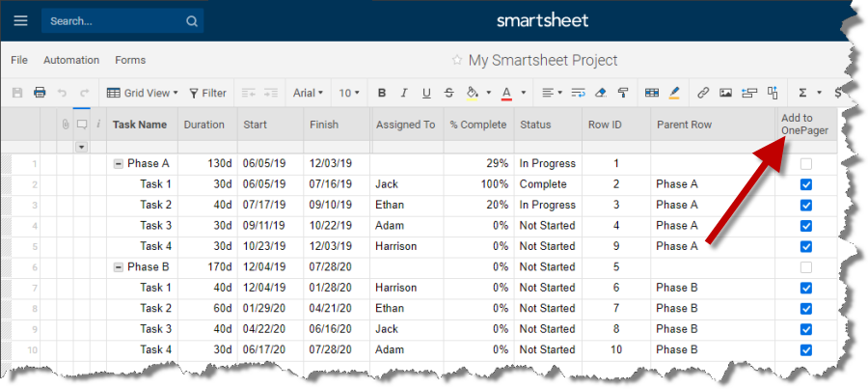Select the Ethan cell on the 04/21/20 row
This screenshot has width=868, height=389.
coord(407,309)
